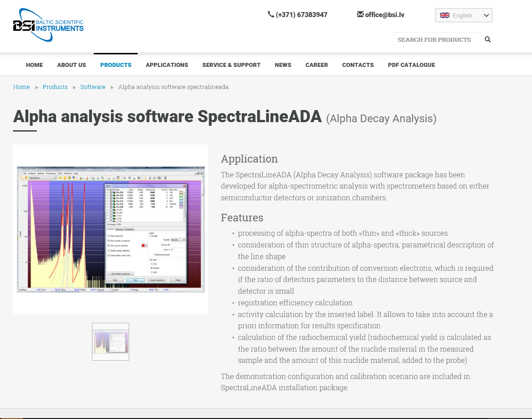Viewport: 532px width, 419px height.
Task: Click the magnifying glass search icon
Action: [488, 40]
